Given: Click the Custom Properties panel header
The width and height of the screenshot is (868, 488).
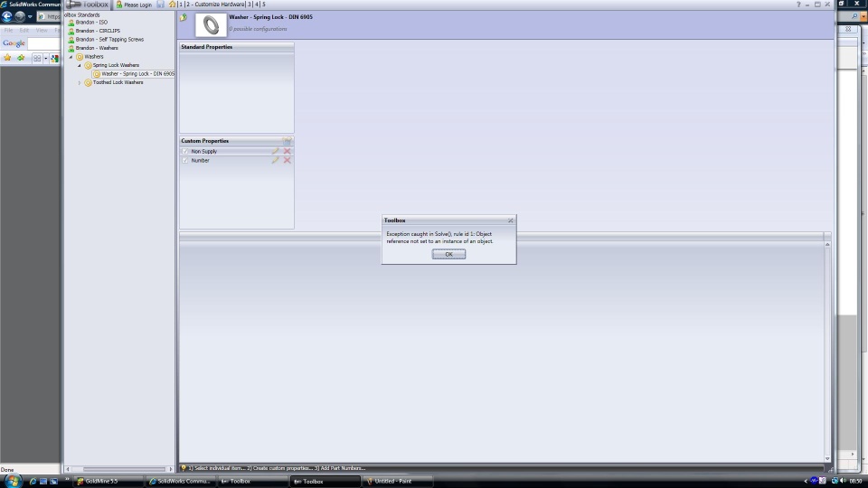Looking at the screenshot, I should [236, 141].
